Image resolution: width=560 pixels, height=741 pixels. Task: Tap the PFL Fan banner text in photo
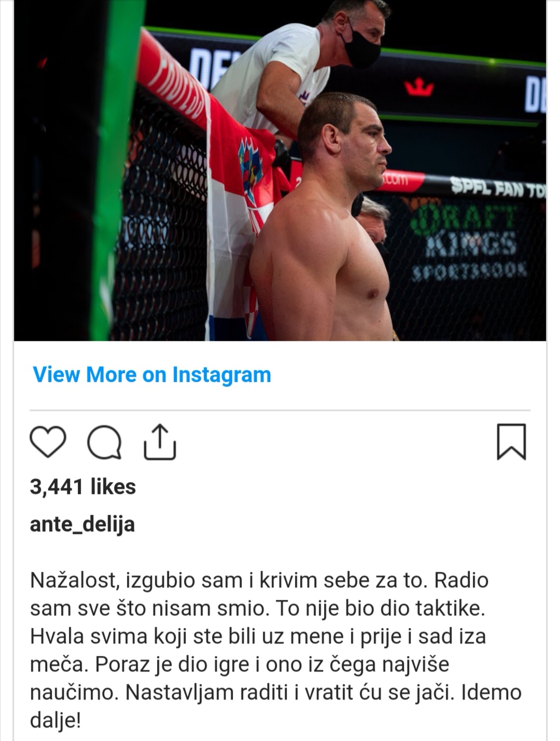point(498,186)
